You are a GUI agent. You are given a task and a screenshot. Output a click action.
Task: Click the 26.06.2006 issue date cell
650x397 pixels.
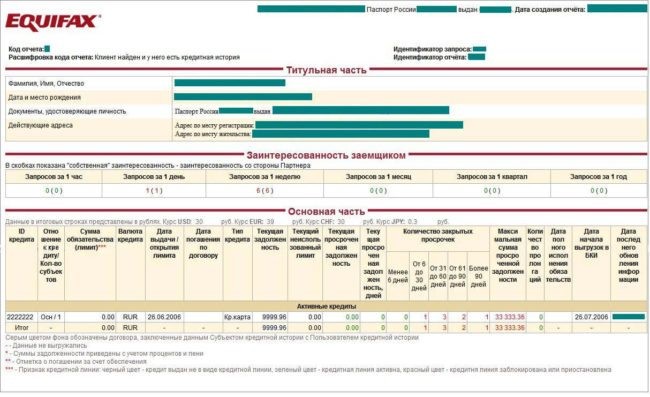click(x=164, y=317)
